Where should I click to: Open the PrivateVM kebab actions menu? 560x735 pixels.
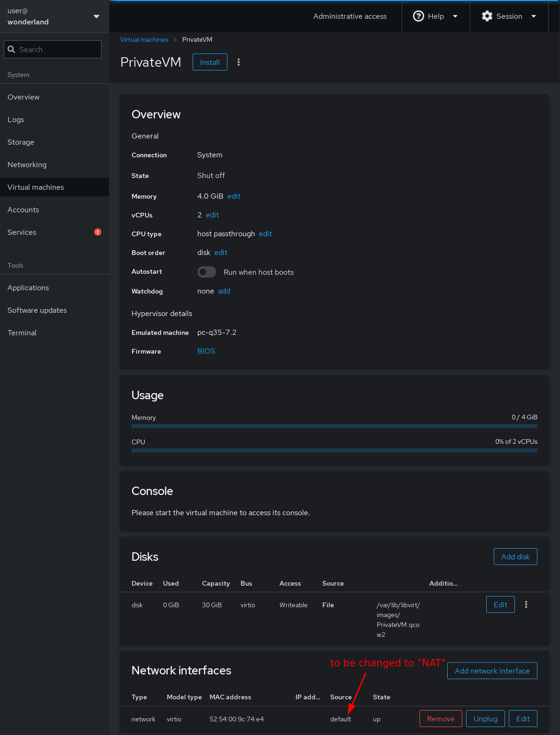tap(239, 62)
